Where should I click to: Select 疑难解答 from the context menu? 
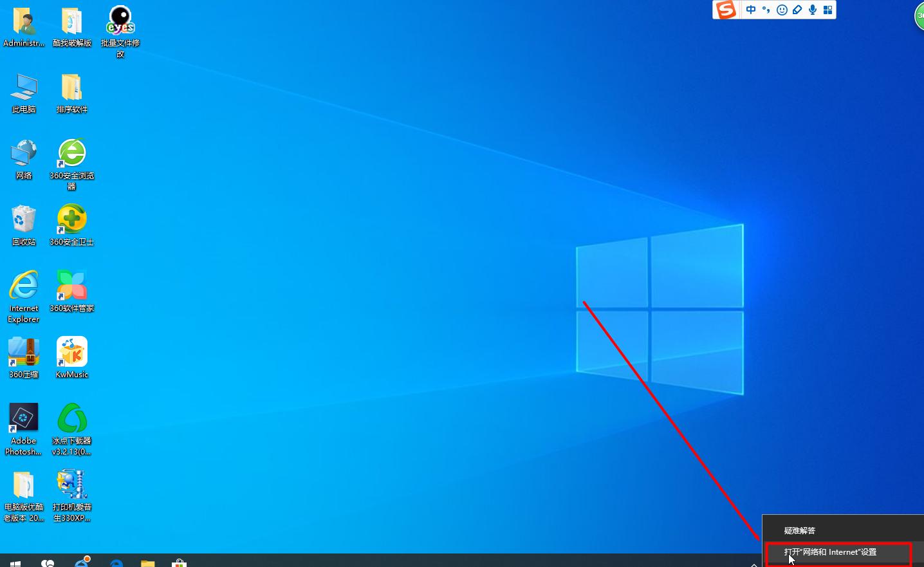coord(800,530)
